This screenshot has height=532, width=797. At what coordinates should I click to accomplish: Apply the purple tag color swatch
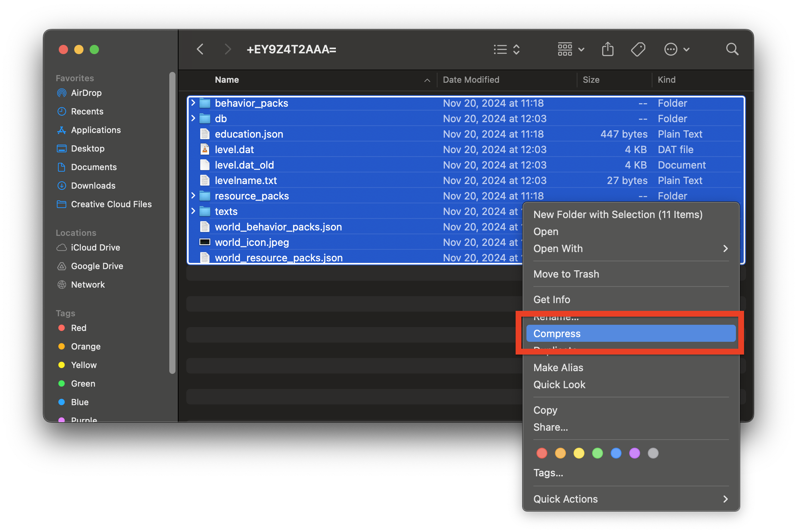coord(634,453)
